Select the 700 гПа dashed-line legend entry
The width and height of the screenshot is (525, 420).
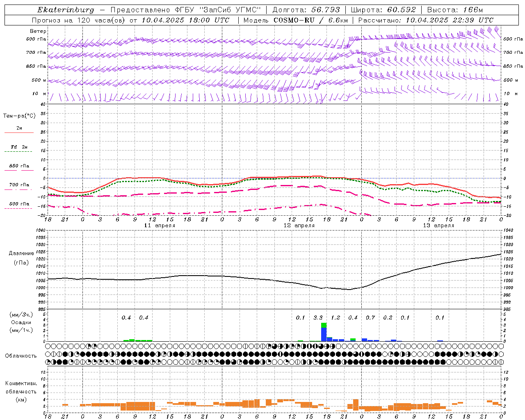click(x=19, y=185)
